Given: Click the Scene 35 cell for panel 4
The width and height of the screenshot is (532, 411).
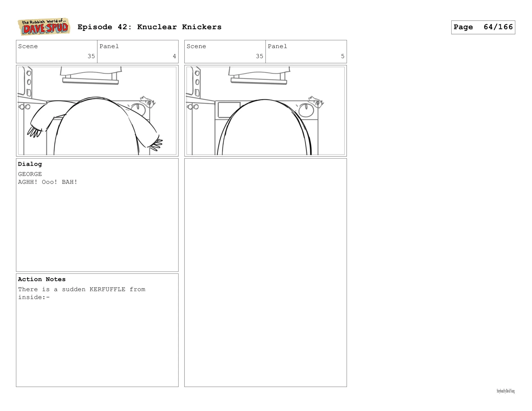Looking at the screenshot, I should tap(57, 52).
